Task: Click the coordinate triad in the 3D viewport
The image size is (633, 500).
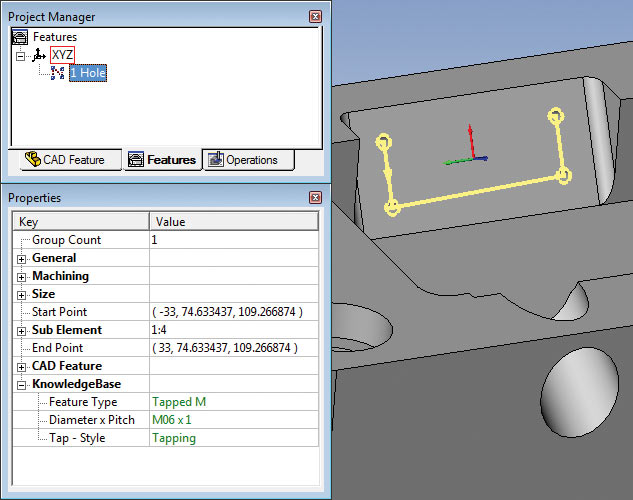Action: (466, 145)
